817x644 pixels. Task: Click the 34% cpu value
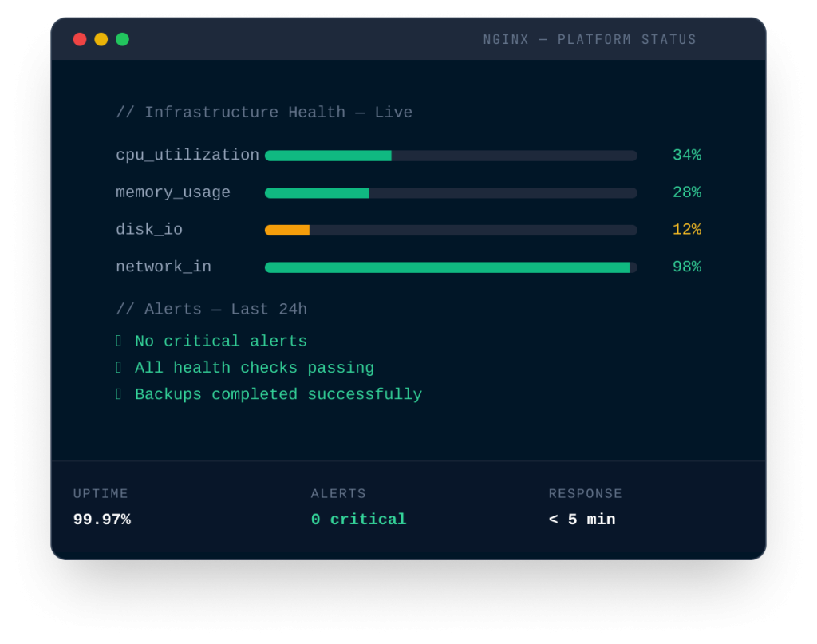pos(686,156)
